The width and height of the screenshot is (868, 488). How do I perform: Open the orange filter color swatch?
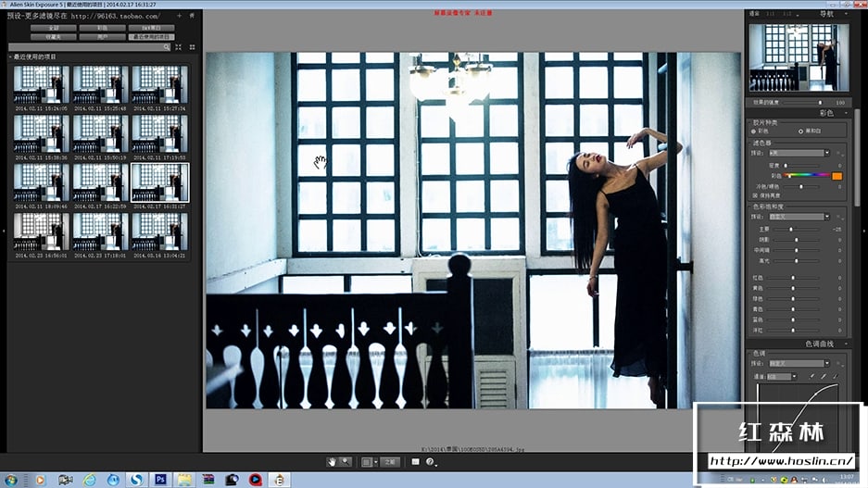tap(837, 176)
